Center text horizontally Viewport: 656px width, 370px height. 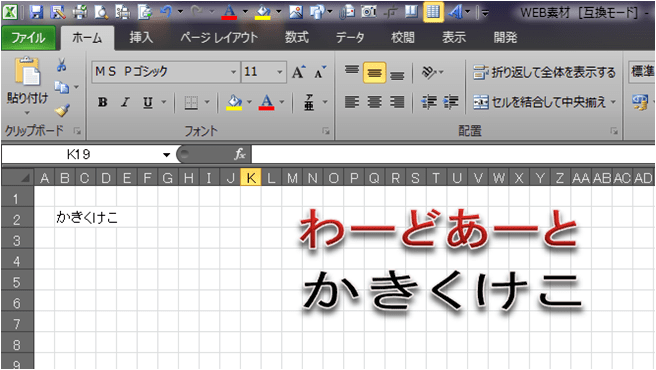pyautogui.click(x=374, y=102)
